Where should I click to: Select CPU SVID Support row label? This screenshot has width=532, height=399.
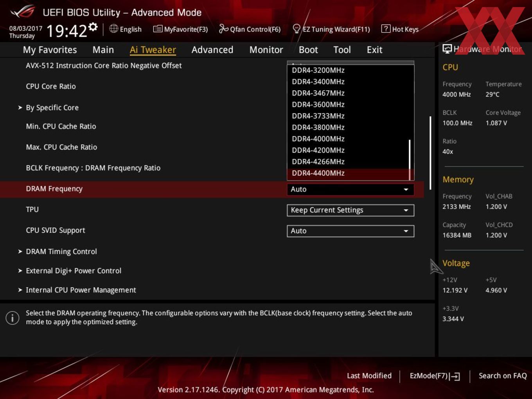click(56, 230)
